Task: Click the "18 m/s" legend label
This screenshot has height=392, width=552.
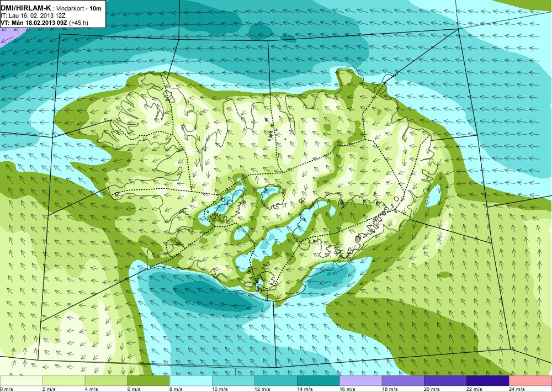Action: tap(390, 389)
